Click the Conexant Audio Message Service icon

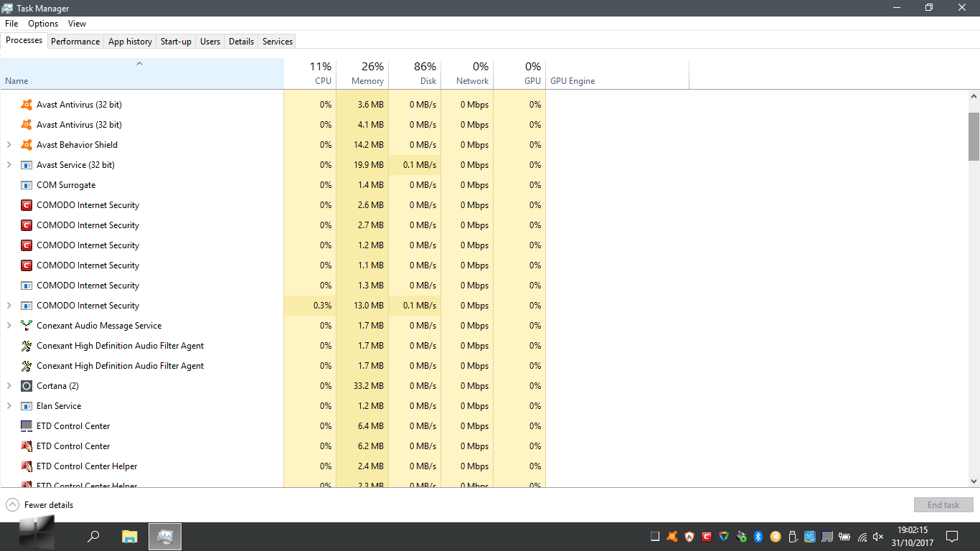tap(27, 326)
